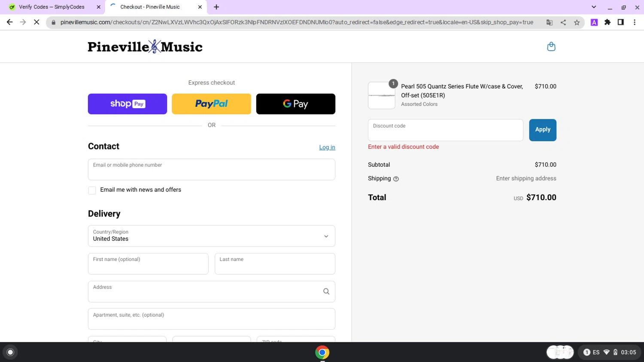
Task: Click the Pineville Music logo
Action: pos(145,46)
